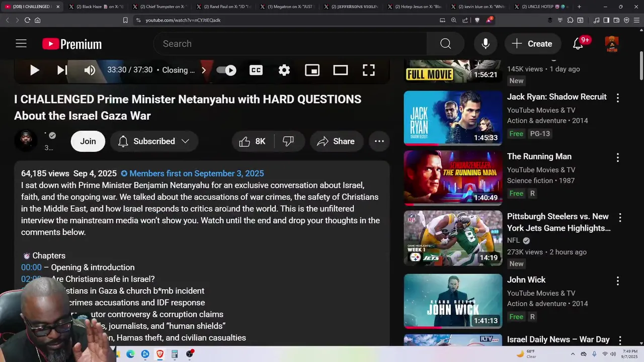Open options for Israel Daily News video

(620, 340)
